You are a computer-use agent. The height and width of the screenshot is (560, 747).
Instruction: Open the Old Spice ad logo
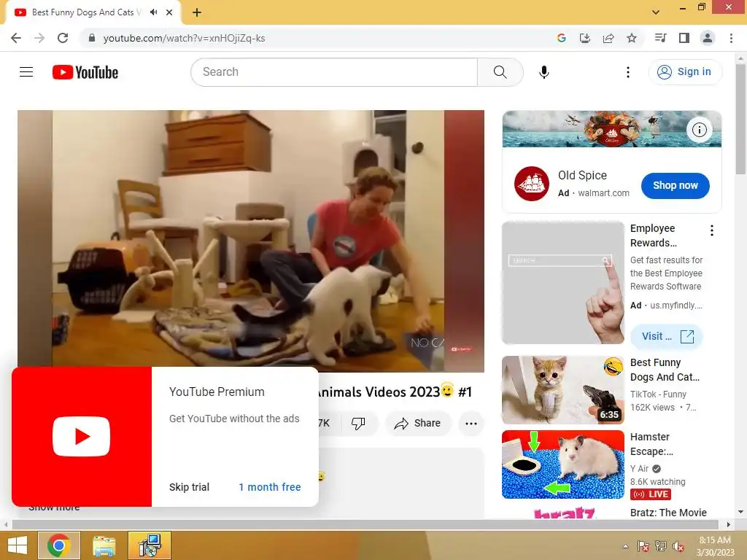pyautogui.click(x=532, y=184)
